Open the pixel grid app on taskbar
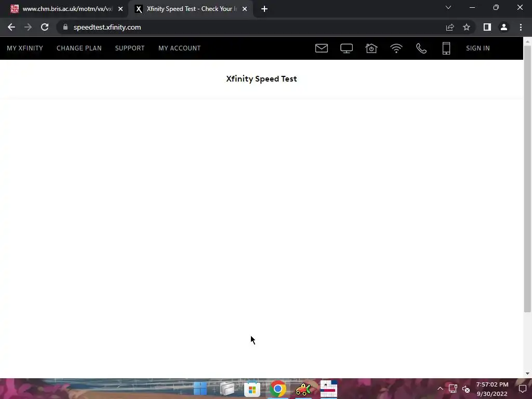This screenshot has height=399, width=532. (329, 389)
